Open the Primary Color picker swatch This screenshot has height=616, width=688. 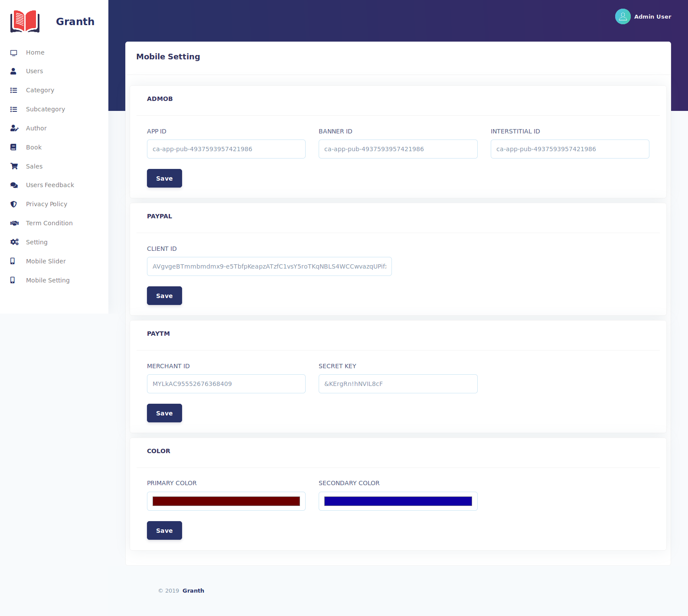click(226, 501)
